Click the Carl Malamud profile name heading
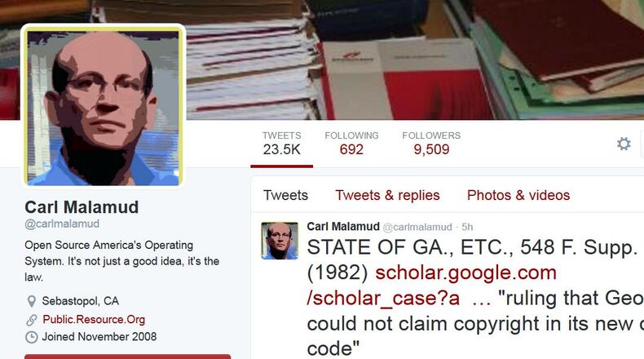 coord(82,207)
